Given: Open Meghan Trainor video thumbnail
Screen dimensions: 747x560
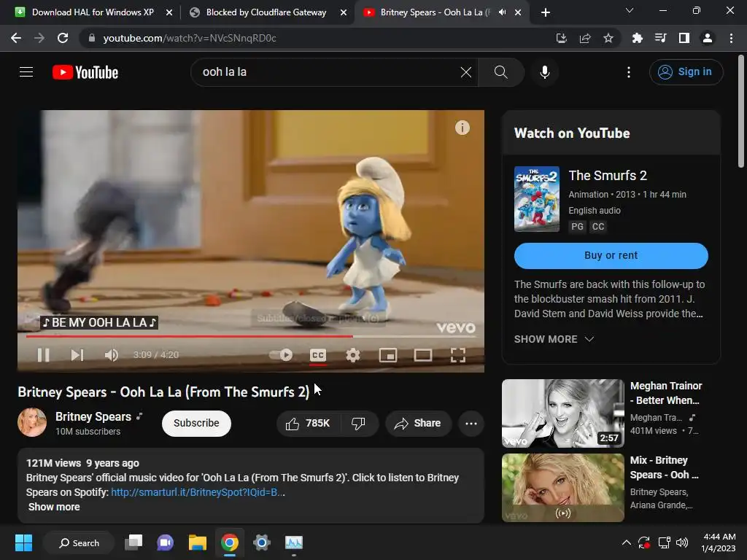Looking at the screenshot, I should click(x=562, y=413).
